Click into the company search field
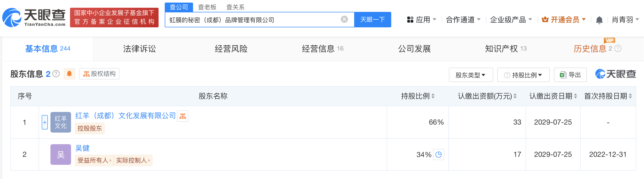Image resolution: width=644 pixels, height=179 pixels. point(252,20)
